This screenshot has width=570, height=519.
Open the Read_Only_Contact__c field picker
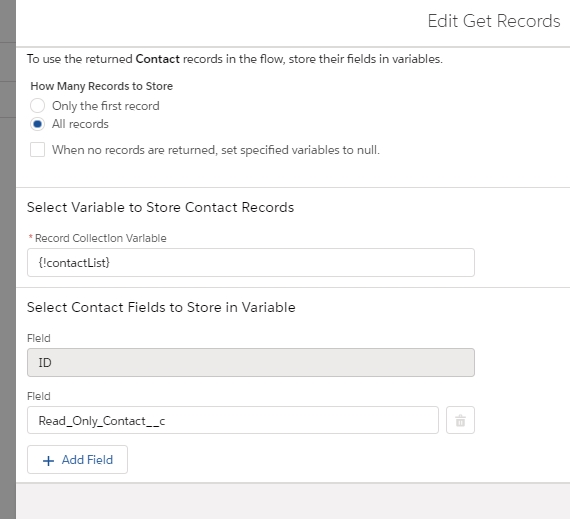pos(233,420)
